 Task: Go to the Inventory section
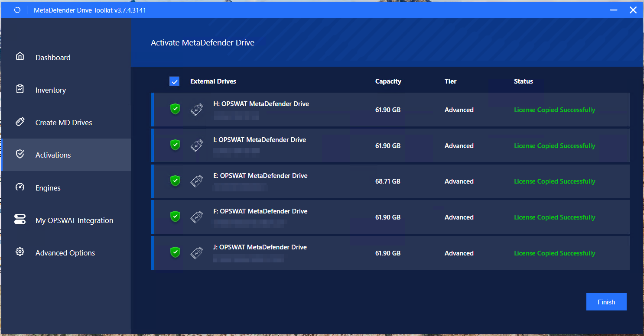(x=66, y=90)
